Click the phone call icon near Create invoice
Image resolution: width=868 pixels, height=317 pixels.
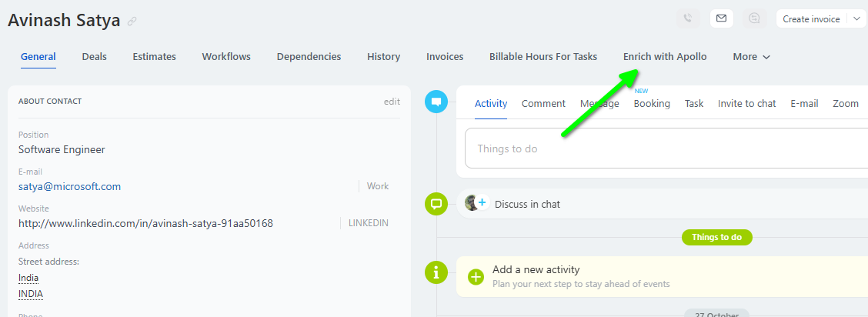tap(688, 18)
